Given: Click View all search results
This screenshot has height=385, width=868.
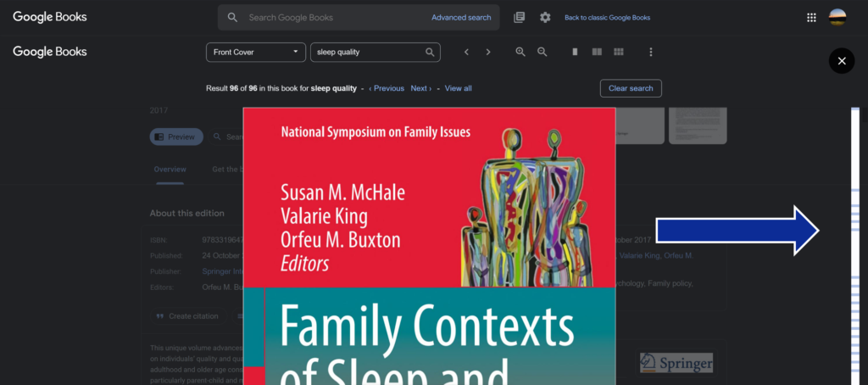Looking at the screenshot, I should [x=459, y=89].
